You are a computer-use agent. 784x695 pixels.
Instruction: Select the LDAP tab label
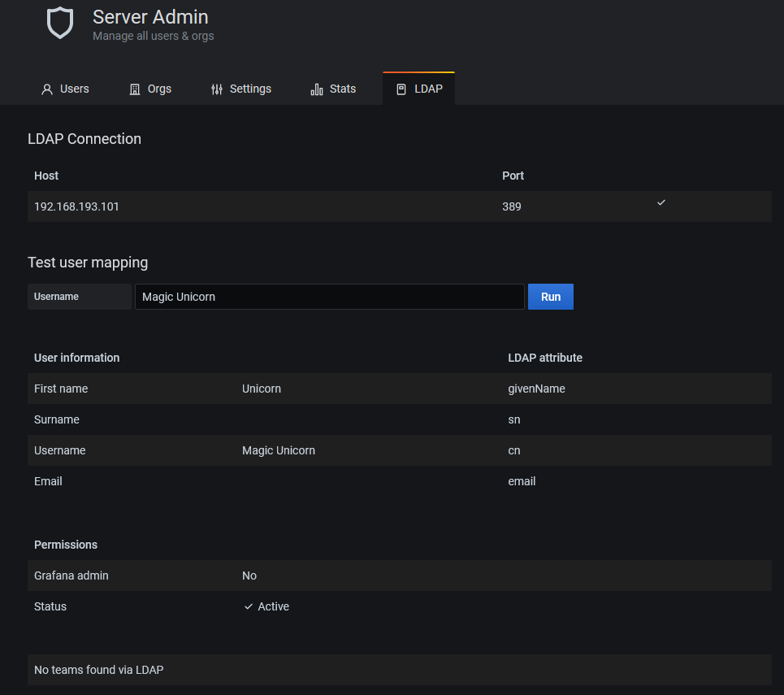click(428, 89)
